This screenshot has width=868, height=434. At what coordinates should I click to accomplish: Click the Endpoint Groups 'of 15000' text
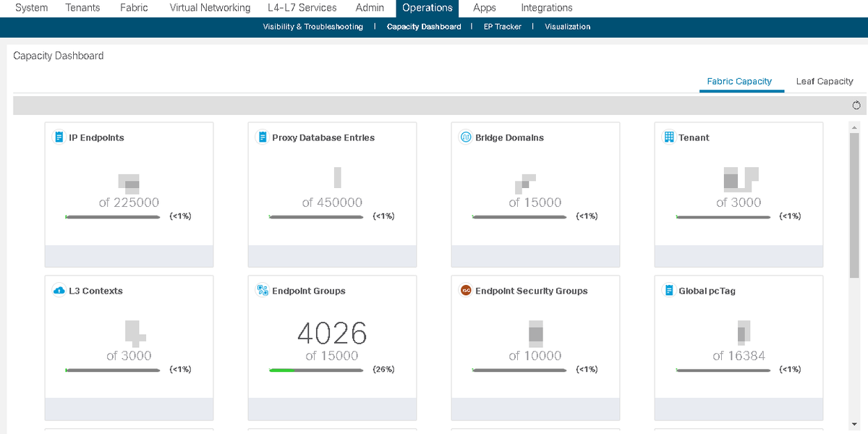tap(332, 356)
